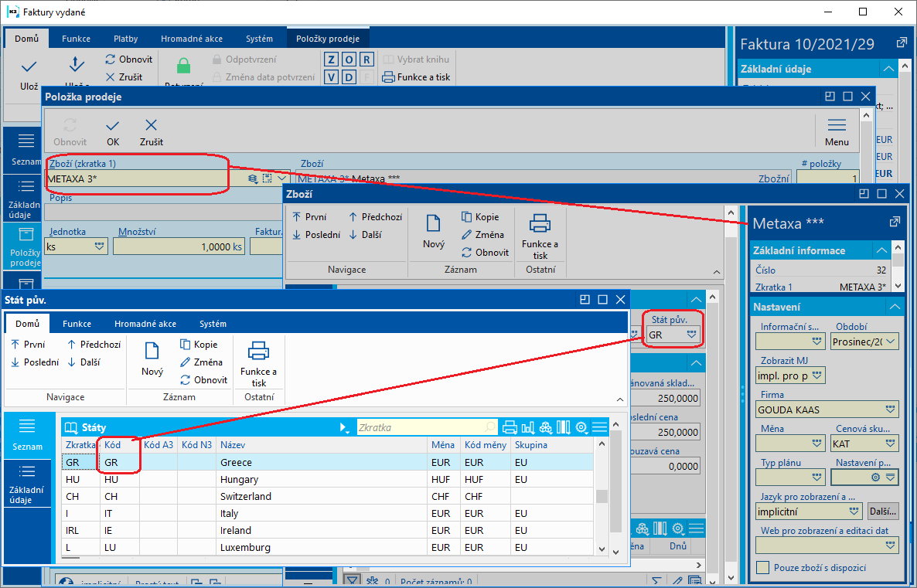The height and width of the screenshot is (588, 917).
Task: Toggle the R filter button
Action: click(x=366, y=59)
